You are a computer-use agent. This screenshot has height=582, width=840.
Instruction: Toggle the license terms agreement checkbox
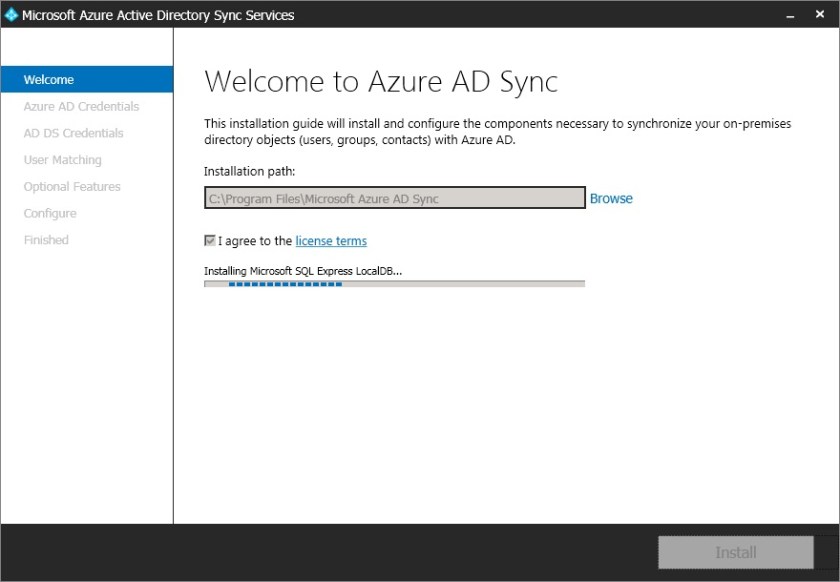(x=210, y=240)
